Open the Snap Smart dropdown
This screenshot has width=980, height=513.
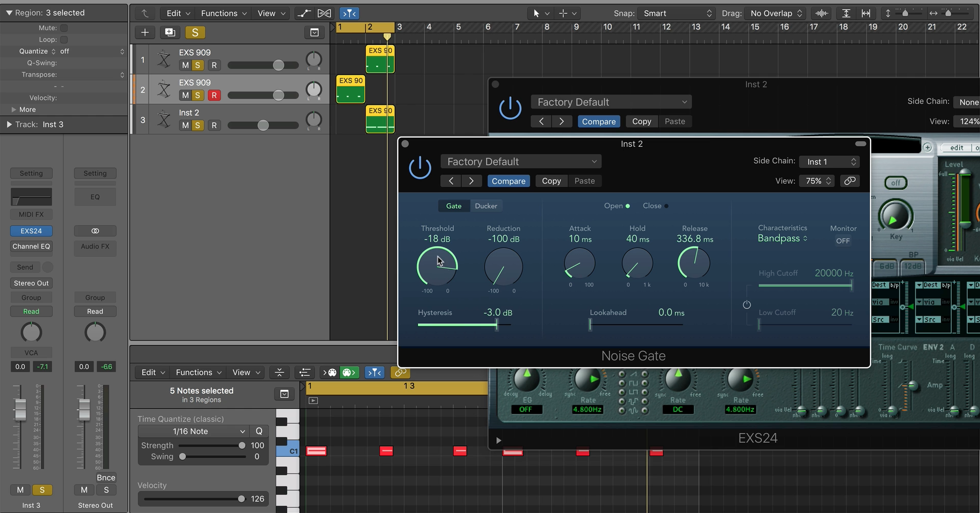tap(677, 13)
